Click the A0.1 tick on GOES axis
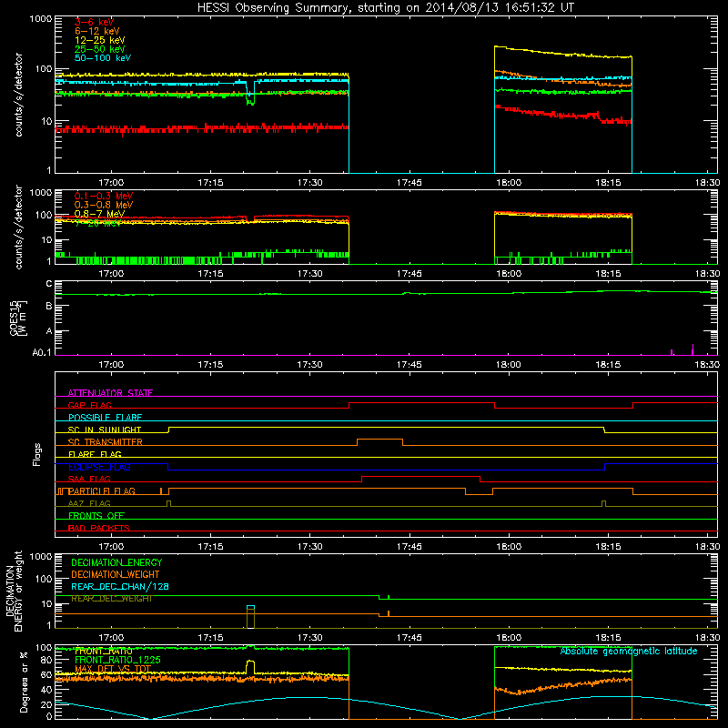The width and height of the screenshot is (728, 728). coord(42,353)
